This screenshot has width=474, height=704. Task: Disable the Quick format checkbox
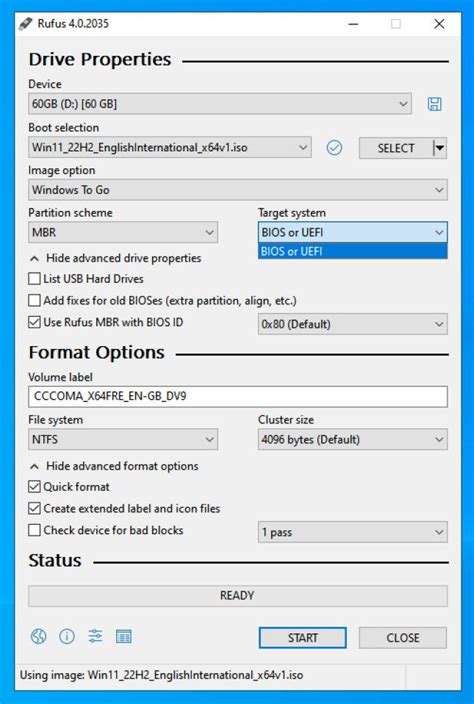click(34, 487)
